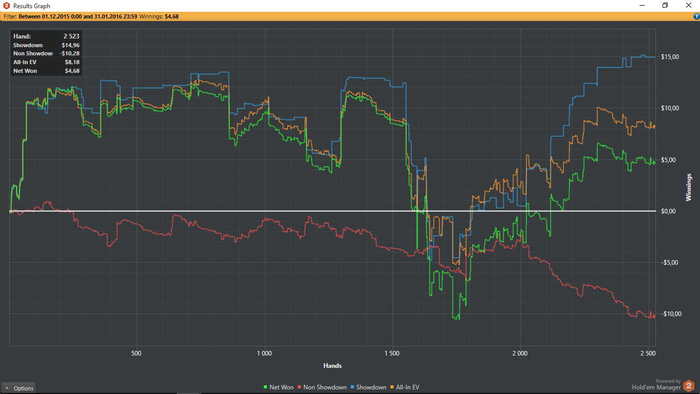Click the Results Graph window title
The height and width of the screenshot is (394, 700).
32,6
